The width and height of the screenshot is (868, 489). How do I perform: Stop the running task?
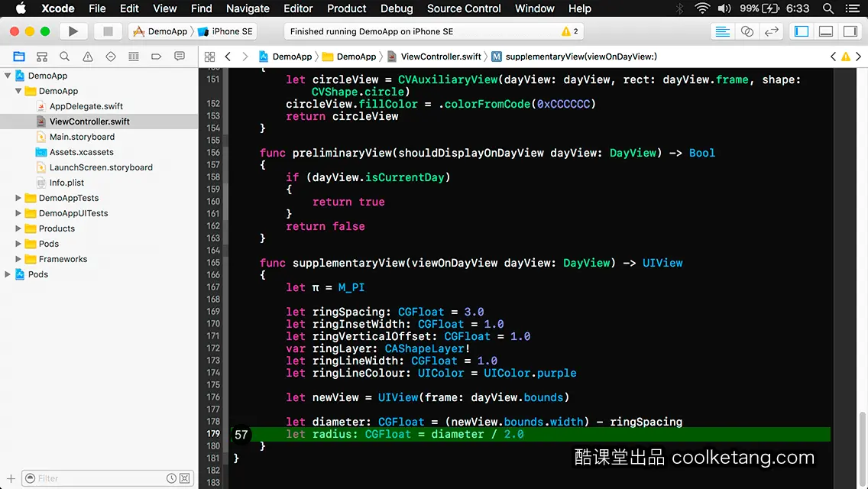coord(108,31)
